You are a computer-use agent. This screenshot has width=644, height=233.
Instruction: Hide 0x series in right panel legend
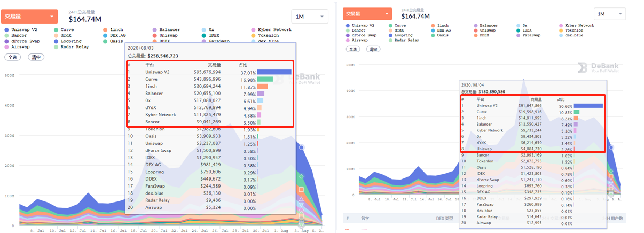point(522,25)
